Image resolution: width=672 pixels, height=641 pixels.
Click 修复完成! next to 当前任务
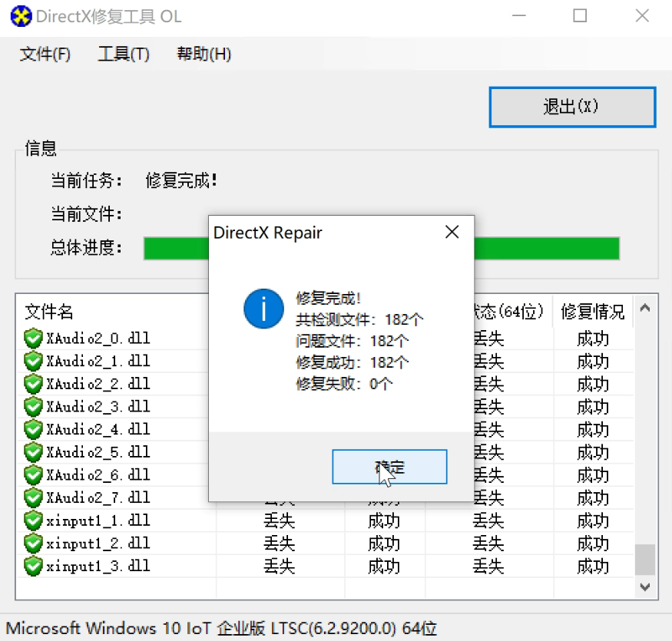point(181,180)
